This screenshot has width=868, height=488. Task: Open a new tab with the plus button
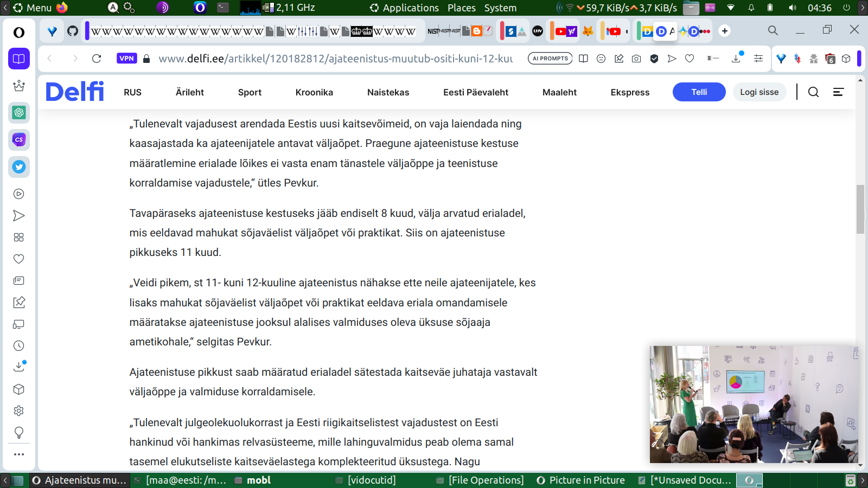pos(725,31)
